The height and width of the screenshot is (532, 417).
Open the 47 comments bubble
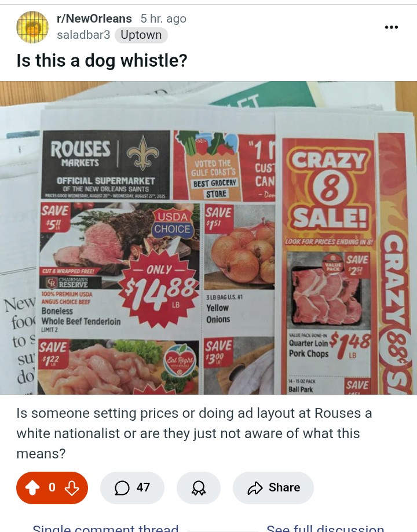coord(132,487)
